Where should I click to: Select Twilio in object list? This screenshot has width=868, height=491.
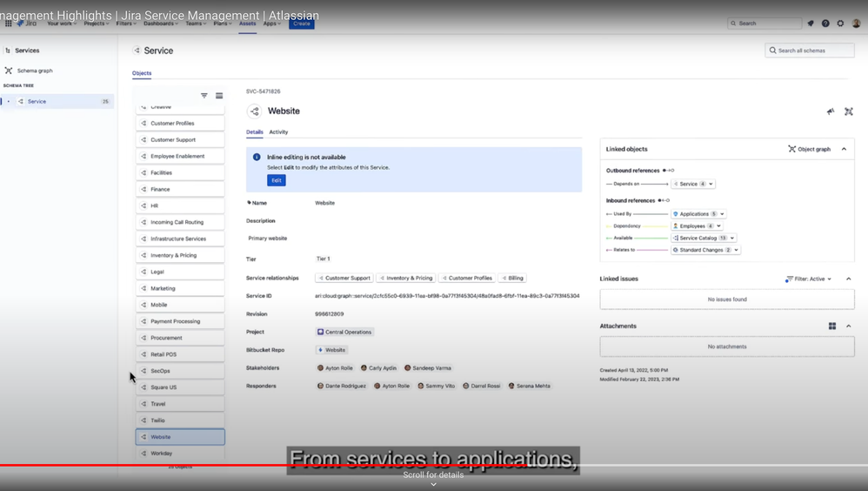(180, 420)
